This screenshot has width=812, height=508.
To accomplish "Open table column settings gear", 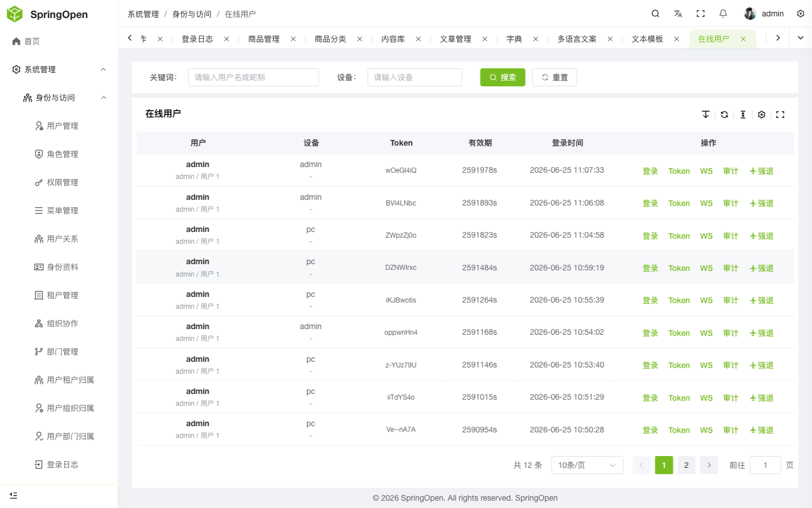I will (x=761, y=115).
